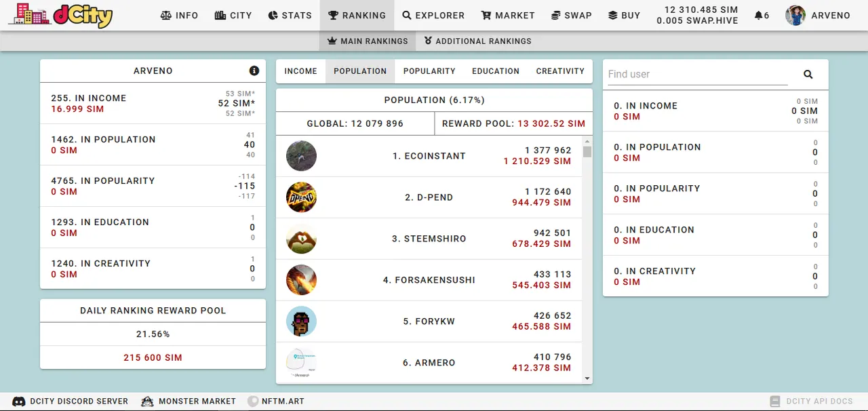Click the 1. ECOINSTANT ranking row name
This screenshot has height=411, width=868.
429,156
